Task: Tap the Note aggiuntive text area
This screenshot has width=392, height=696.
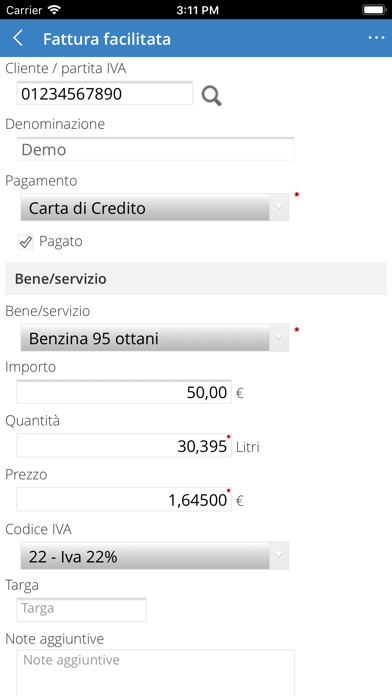Action: pyautogui.click(x=155, y=673)
